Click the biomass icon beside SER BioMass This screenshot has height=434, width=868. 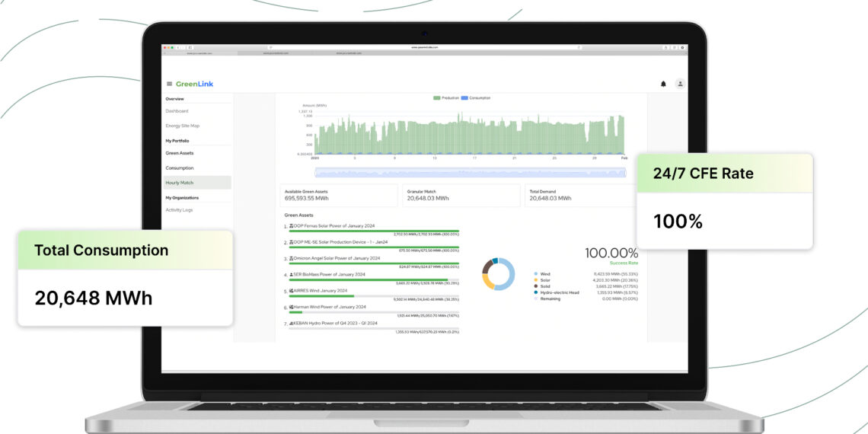click(x=292, y=274)
